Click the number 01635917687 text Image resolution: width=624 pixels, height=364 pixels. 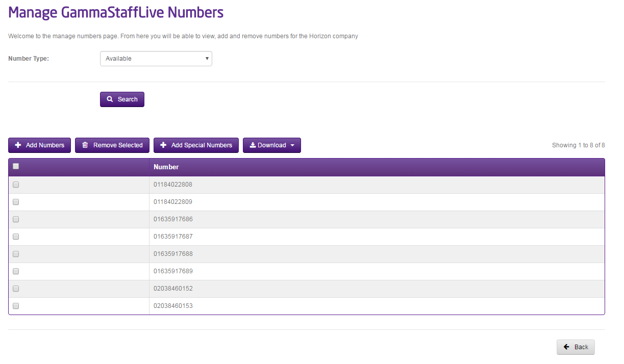(173, 237)
